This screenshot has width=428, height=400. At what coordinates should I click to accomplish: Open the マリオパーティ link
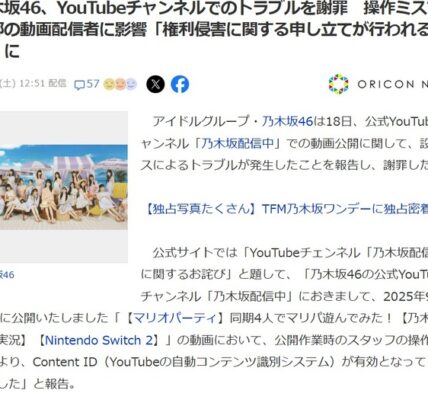pyautogui.click(x=175, y=318)
